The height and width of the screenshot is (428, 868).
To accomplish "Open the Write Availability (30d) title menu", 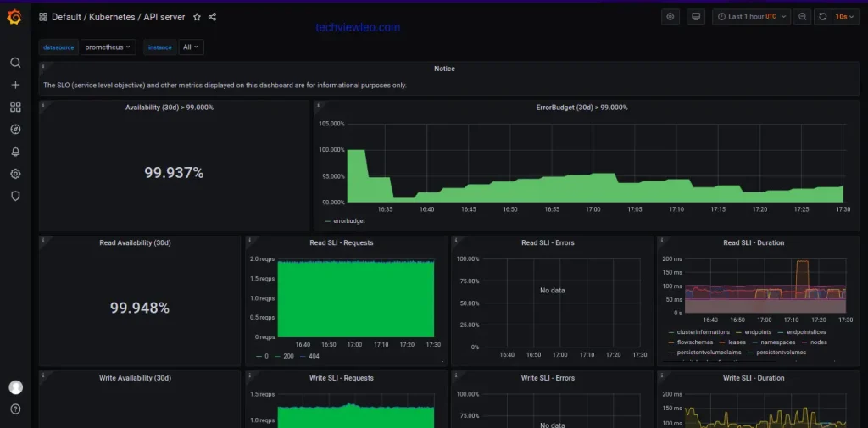I will click(x=135, y=378).
